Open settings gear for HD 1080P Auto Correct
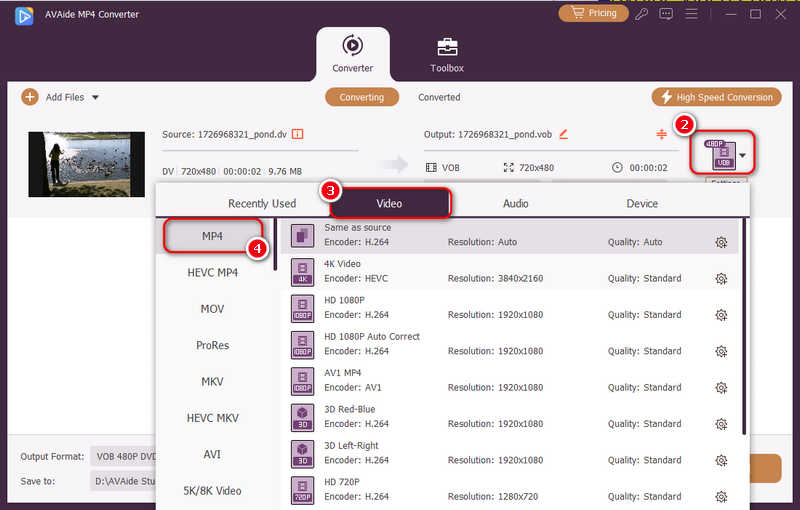The width and height of the screenshot is (800, 510). tap(721, 351)
